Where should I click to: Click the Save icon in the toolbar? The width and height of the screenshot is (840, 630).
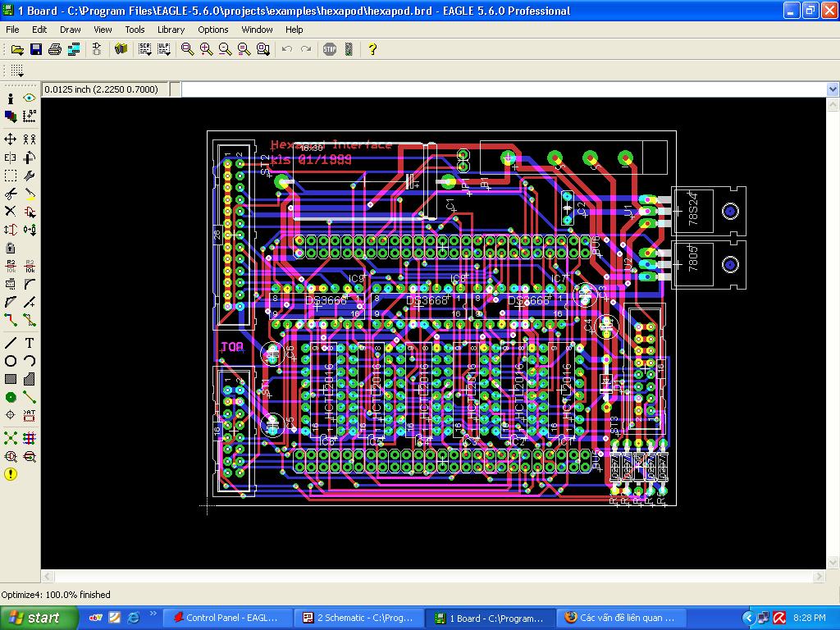(x=35, y=49)
